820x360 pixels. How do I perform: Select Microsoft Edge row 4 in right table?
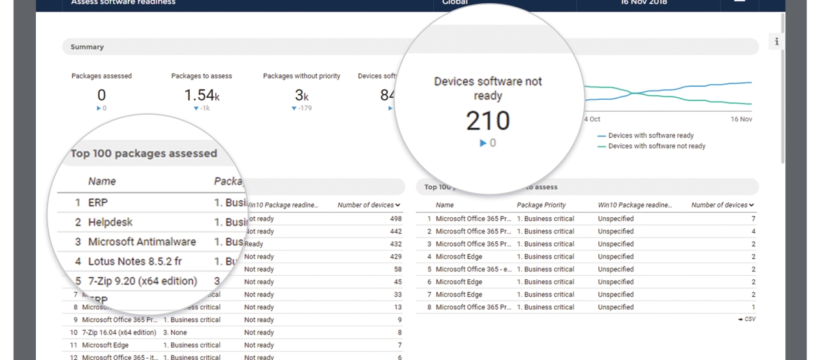pyautogui.click(x=586, y=256)
